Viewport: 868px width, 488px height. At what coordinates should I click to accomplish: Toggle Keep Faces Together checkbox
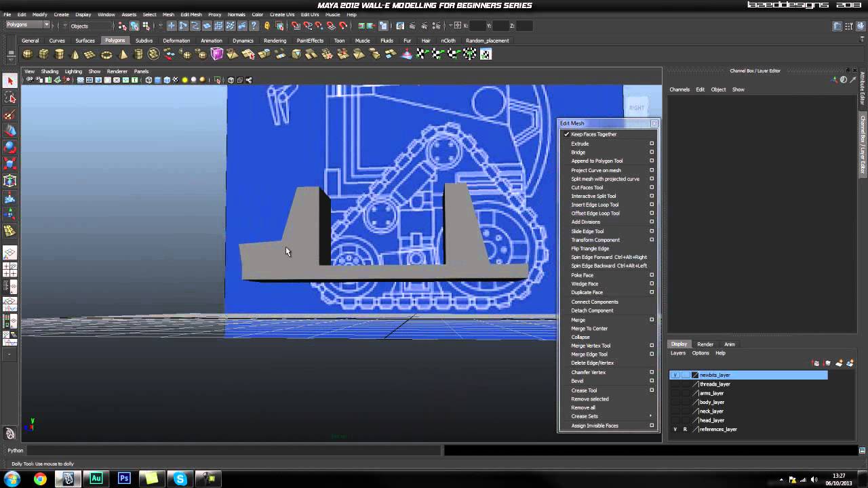point(567,134)
